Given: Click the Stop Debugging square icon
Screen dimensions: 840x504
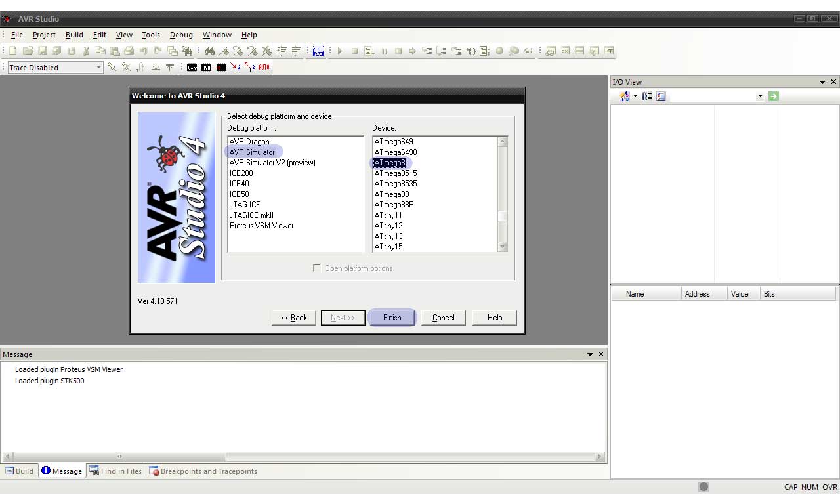Looking at the screenshot, I should point(354,51).
